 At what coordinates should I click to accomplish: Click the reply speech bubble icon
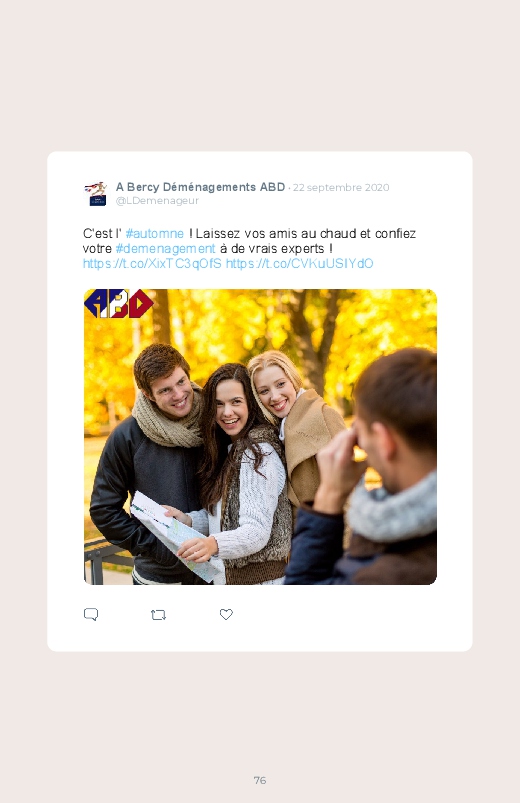click(x=91, y=614)
